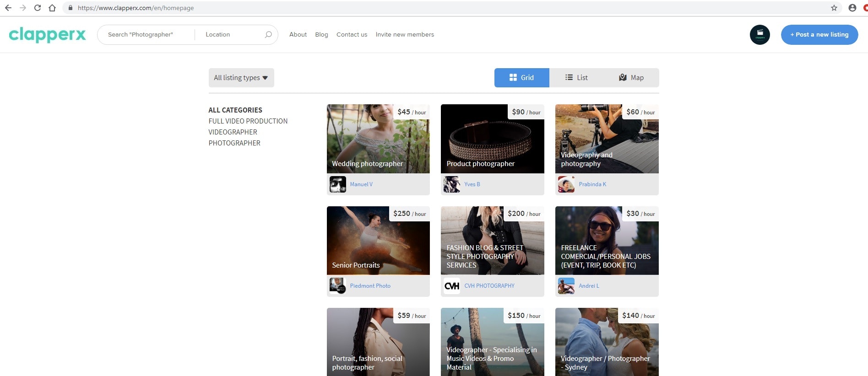Image resolution: width=868 pixels, height=376 pixels.
Task: Open Portrait, fashion, social photographer listing
Action: click(378, 342)
